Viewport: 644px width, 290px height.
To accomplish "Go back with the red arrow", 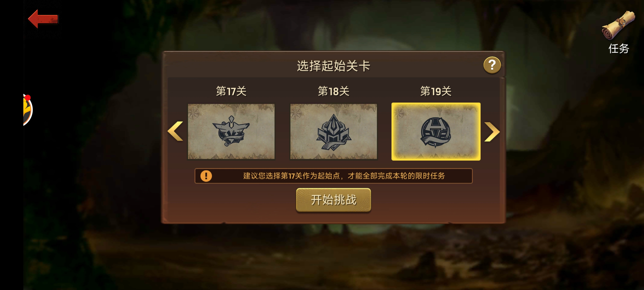I will pos(43,19).
